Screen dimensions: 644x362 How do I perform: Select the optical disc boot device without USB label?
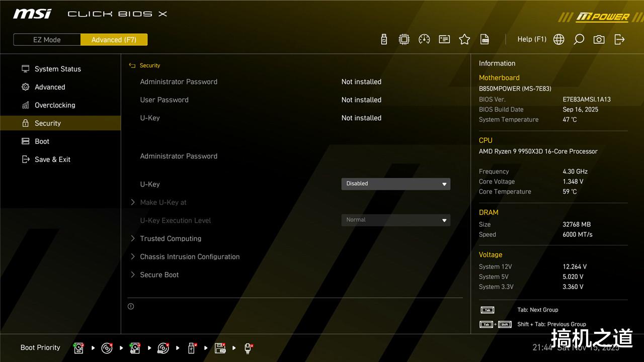click(107, 347)
